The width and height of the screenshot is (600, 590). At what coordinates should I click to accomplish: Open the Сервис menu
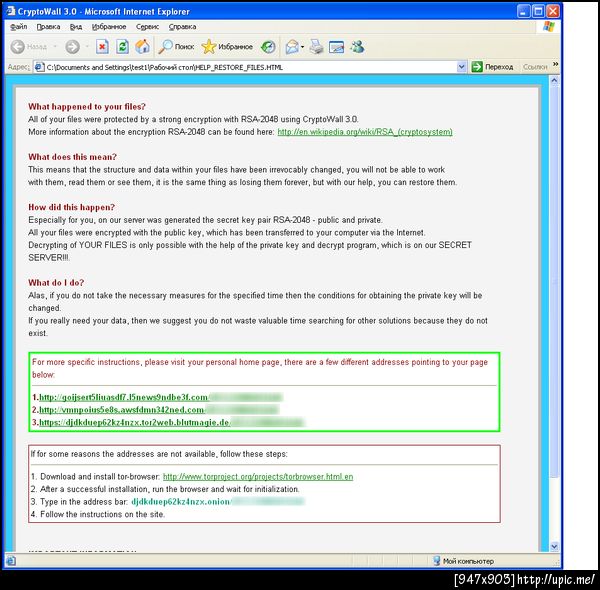(147, 26)
